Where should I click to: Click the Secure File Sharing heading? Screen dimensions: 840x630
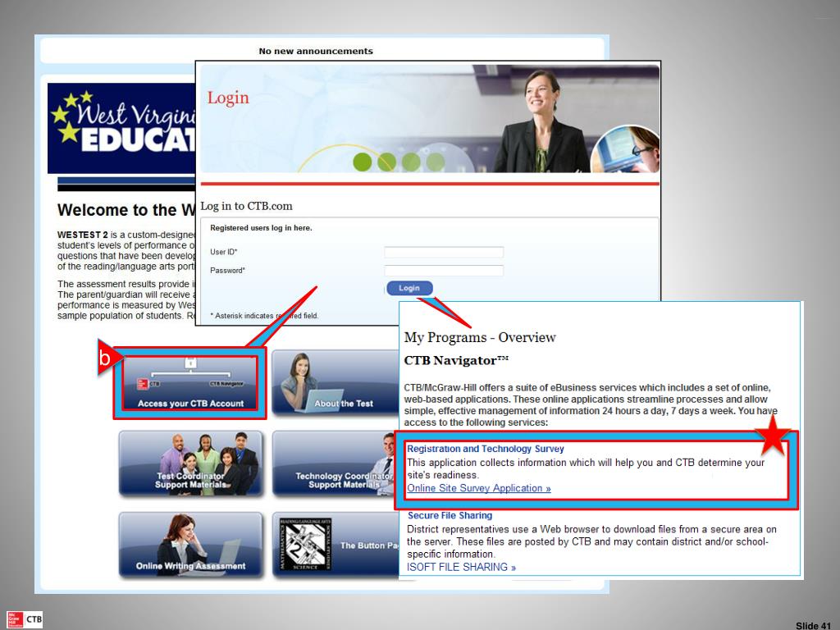click(x=450, y=515)
